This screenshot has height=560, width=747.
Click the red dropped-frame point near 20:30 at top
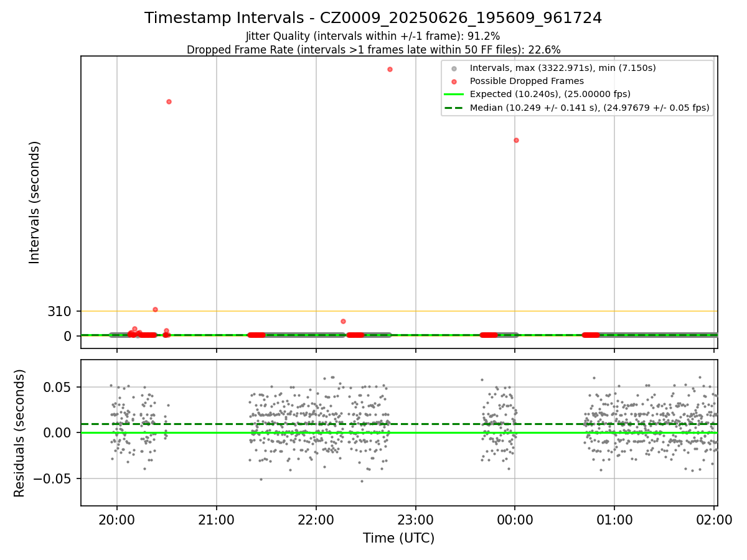tap(169, 101)
